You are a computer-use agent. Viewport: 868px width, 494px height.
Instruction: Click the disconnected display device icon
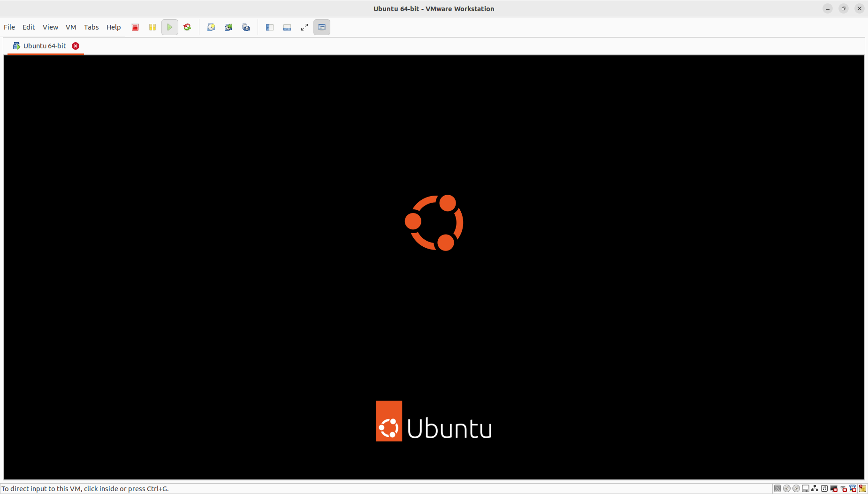pos(834,488)
